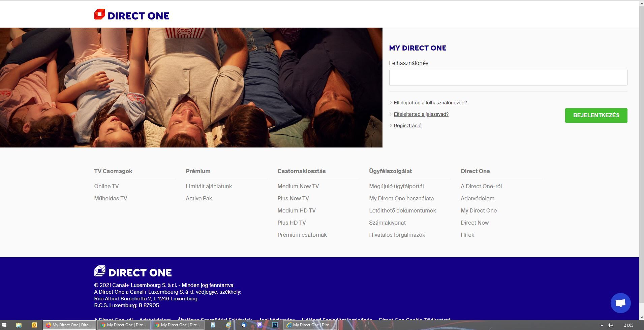Viewport: 644px width, 330px height.
Task: Click the 'MY DIRECT ONE' login heading
Action: pos(418,48)
